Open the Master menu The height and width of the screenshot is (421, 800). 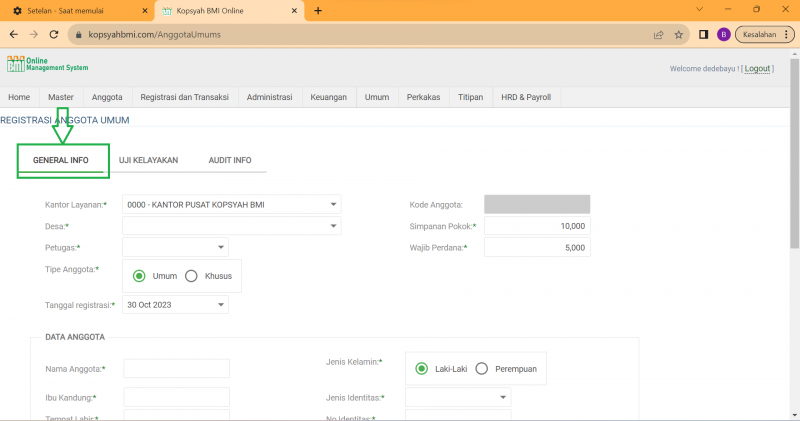click(x=61, y=97)
